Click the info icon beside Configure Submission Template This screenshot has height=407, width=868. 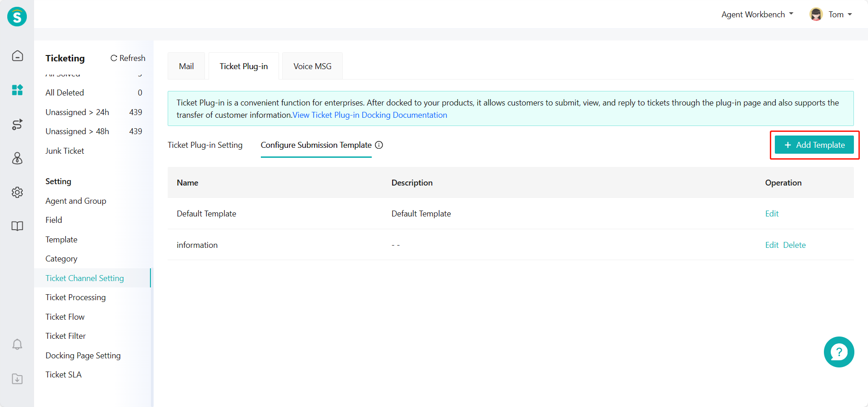point(379,145)
